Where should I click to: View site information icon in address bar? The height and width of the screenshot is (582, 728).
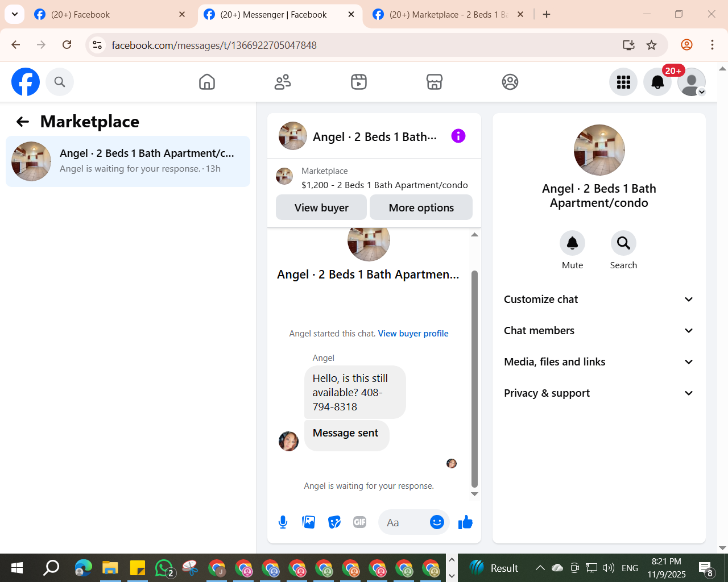98,45
